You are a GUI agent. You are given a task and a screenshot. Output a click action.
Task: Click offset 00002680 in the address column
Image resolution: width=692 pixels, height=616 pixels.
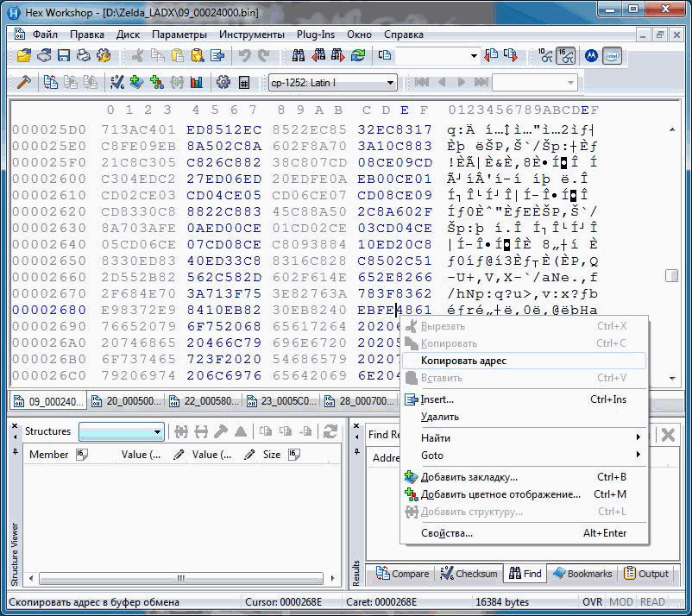49,310
